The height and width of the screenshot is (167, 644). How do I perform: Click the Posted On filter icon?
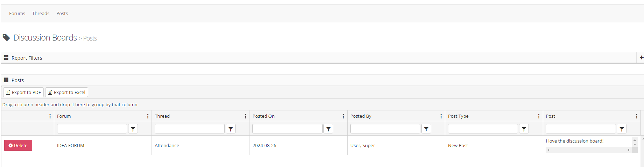click(x=328, y=129)
